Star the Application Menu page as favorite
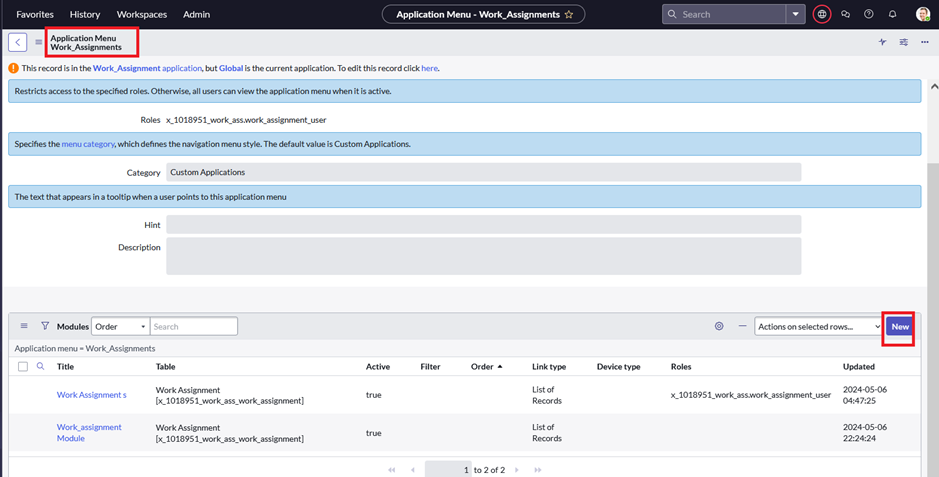This screenshot has height=477, width=939. pyautogui.click(x=569, y=15)
